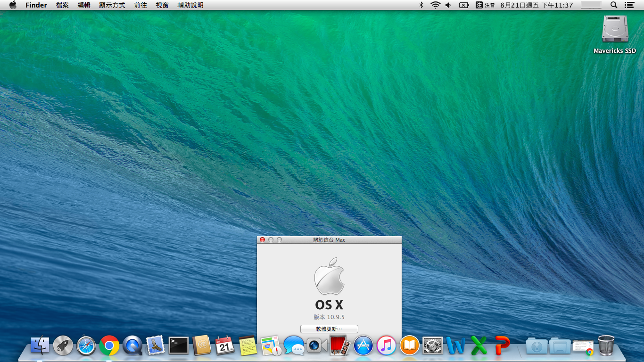Click the date and time clock
This screenshot has width=644, height=362.
(537, 5)
